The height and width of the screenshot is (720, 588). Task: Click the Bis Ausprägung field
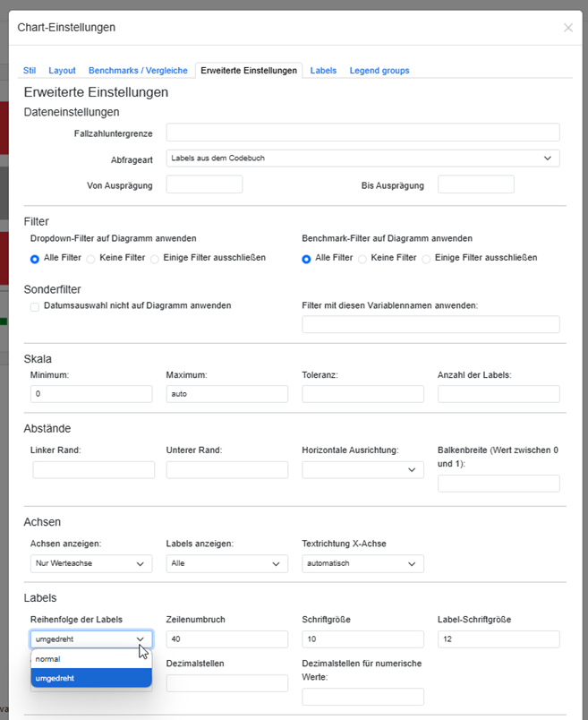475,184
